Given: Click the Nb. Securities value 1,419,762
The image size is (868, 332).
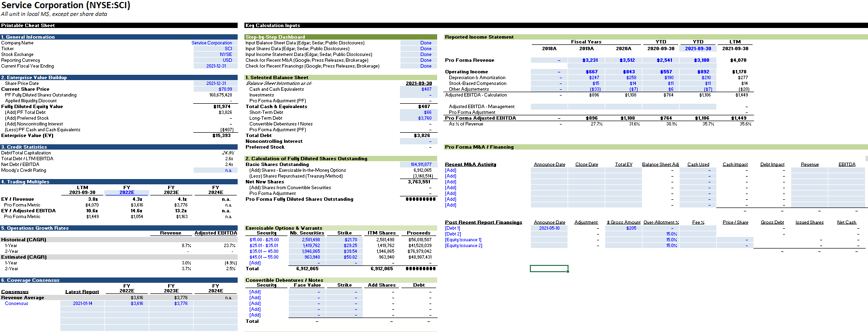Looking at the screenshot, I should [x=307, y=246].
